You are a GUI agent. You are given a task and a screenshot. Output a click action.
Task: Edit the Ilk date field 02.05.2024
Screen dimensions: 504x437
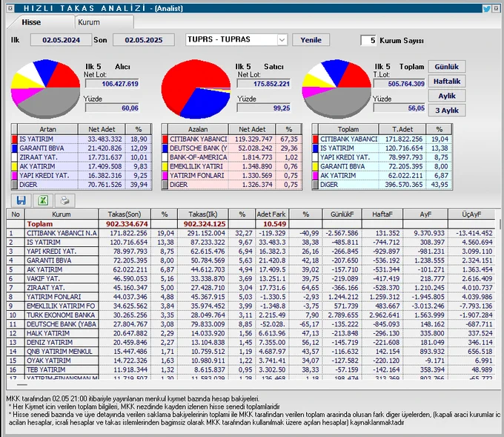(61, 40)
